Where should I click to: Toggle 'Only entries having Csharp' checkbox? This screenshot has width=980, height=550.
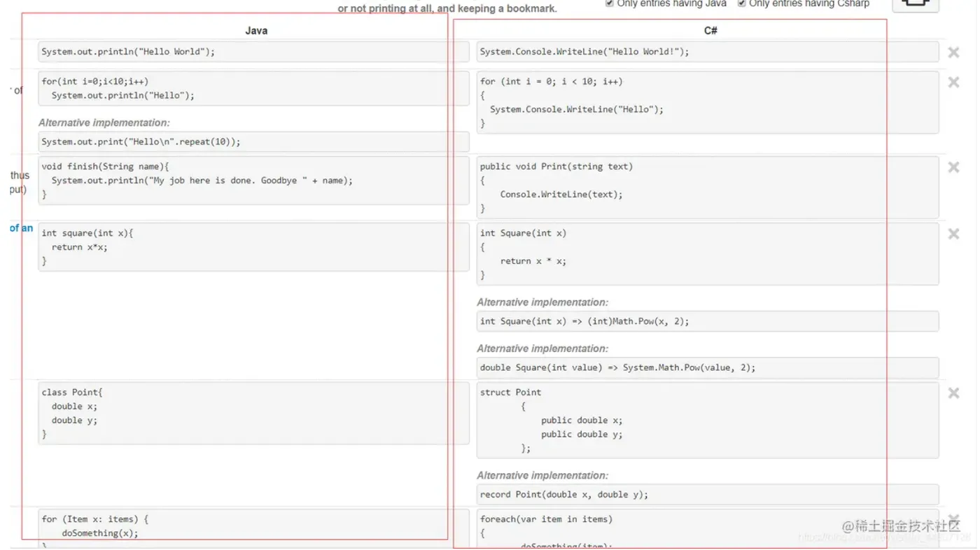742,3
